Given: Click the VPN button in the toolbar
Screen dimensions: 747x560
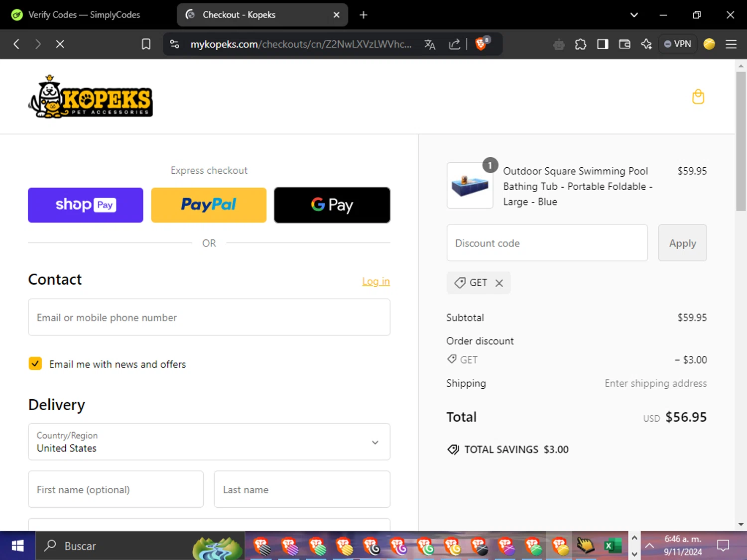Looking at the screenshot, I should (x=678, y=44).
